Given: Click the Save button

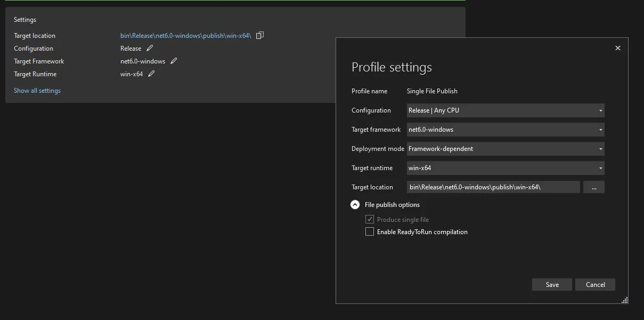Looking at the screenshot, I should (552, 285).
